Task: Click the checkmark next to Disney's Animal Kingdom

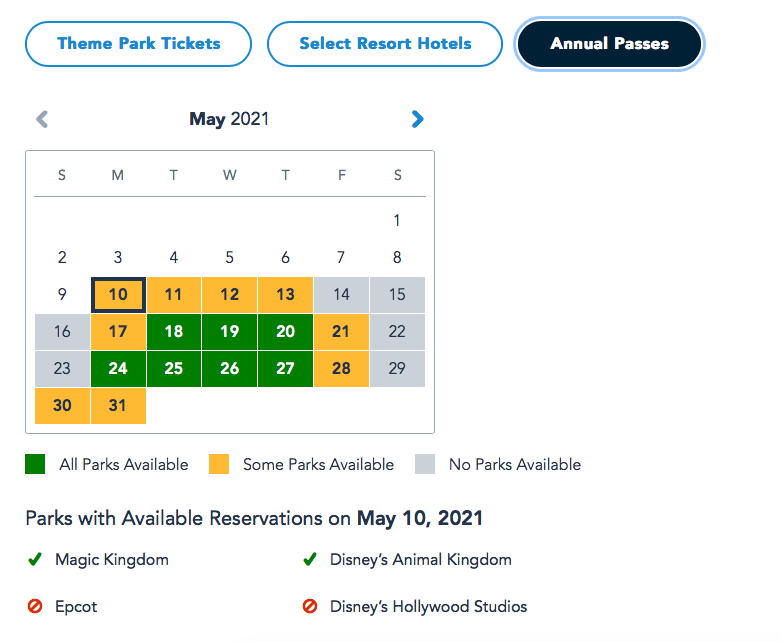Action: click(310, 560)
